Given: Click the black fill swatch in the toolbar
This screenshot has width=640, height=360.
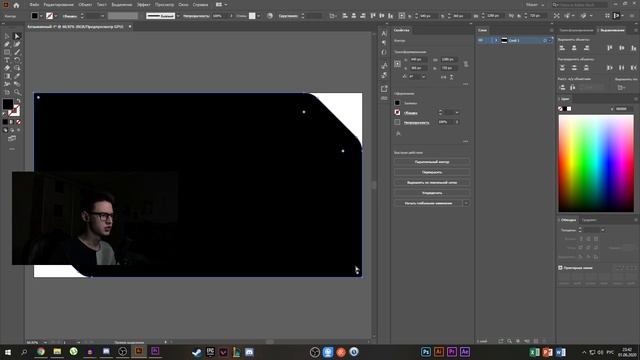Looking at the screenshot, I should coord(8,104).
